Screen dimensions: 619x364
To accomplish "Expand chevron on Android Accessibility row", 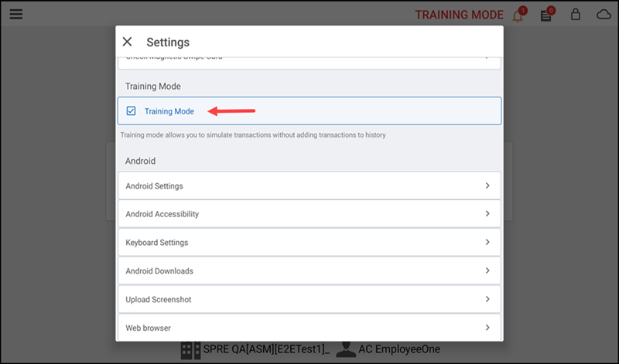I will pyautogui.click(x=487, y=214).
